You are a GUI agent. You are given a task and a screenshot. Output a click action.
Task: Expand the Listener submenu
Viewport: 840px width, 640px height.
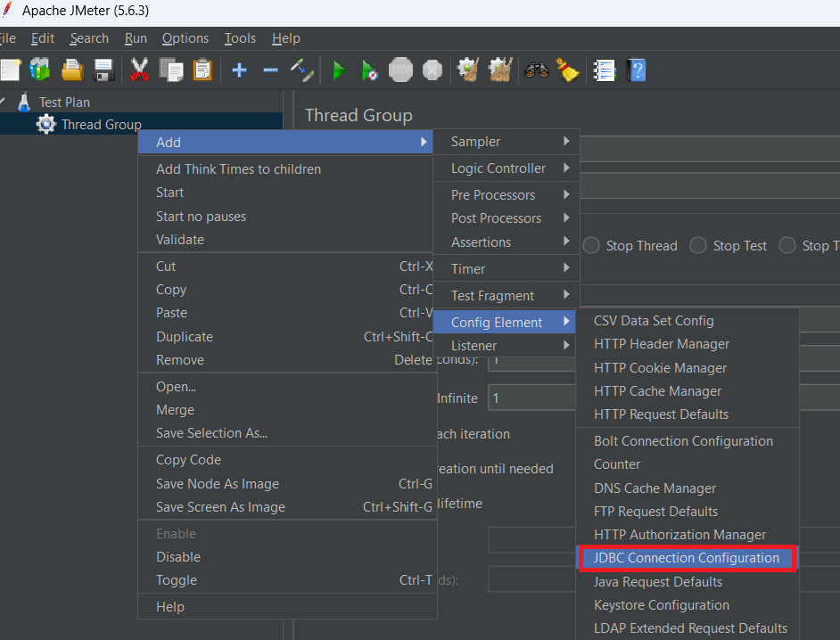click(504, 346)
